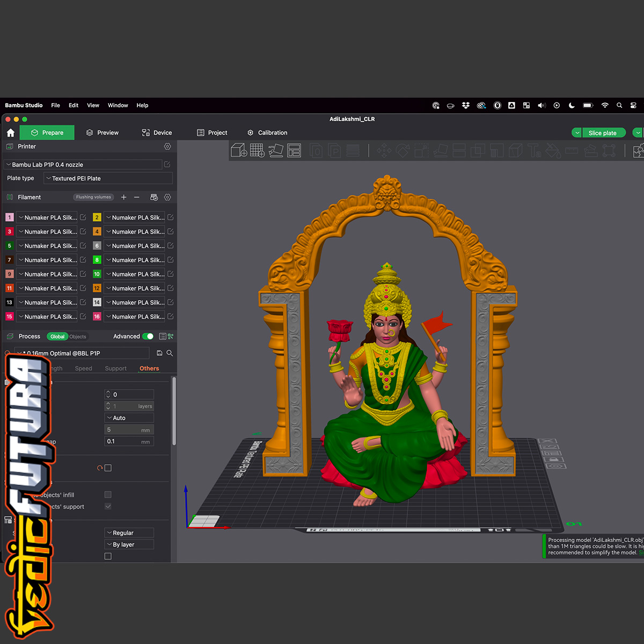Search process settings with magnifier icon

click(x=170, y=353)
